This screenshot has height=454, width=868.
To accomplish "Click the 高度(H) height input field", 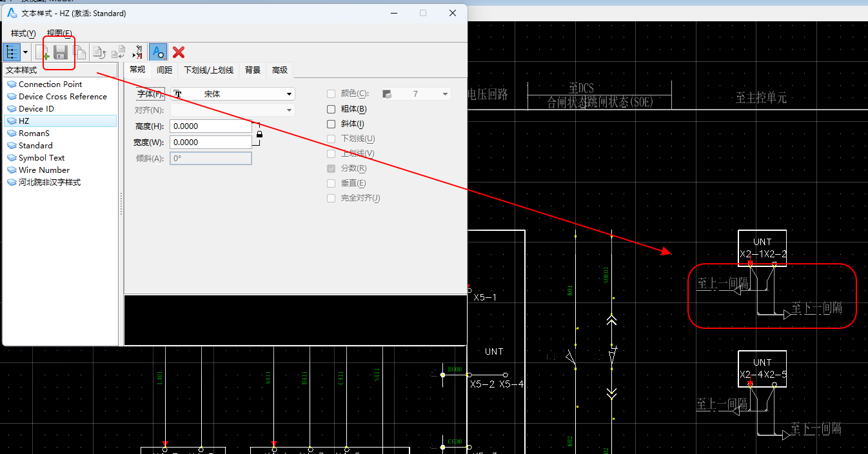I will pyautogui.click(x=210, y=126).
